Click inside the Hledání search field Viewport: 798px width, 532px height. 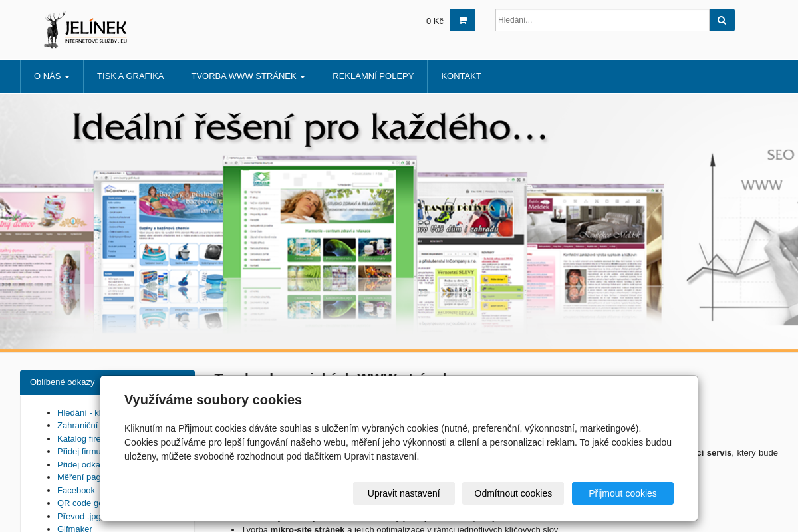[602, 20]
